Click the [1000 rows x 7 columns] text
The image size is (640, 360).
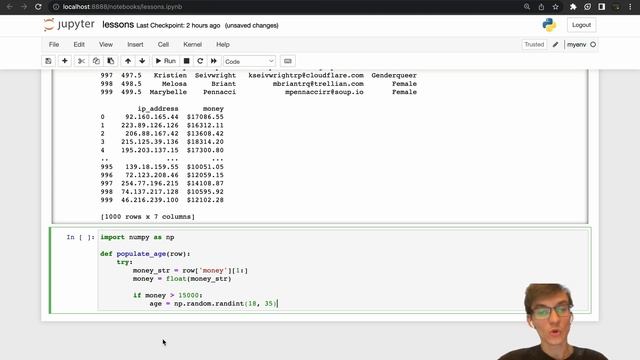(x=148, y=217)
